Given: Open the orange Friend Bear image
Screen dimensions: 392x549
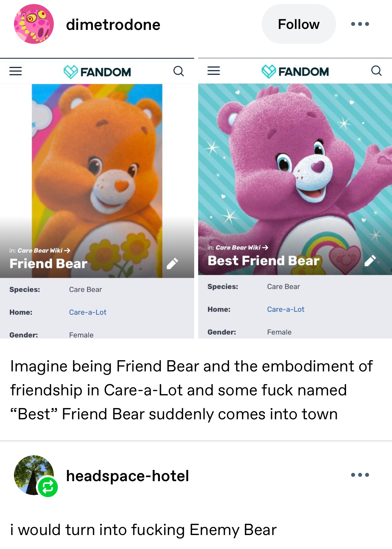Looking at the screenshot, I should [97, 181].
